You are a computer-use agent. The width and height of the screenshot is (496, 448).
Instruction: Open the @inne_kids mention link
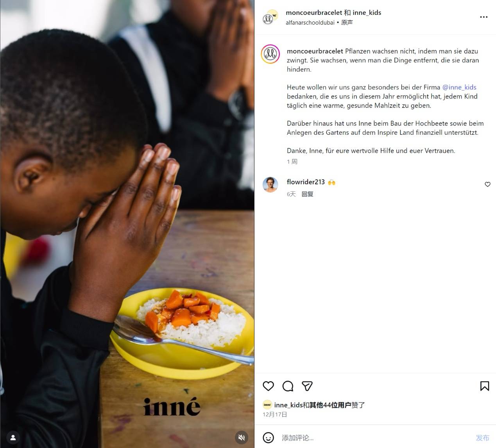point(459,87)
